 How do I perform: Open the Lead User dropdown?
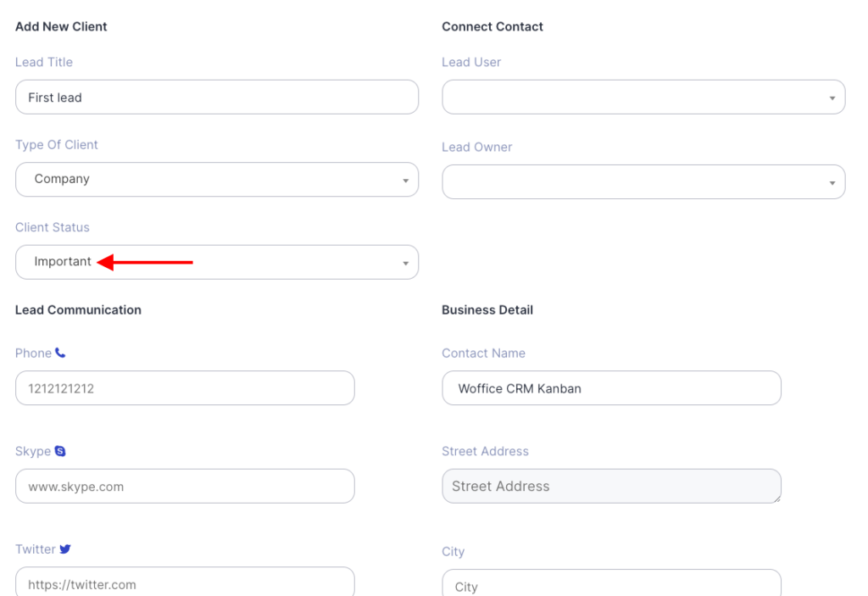[x=643, y=97]
